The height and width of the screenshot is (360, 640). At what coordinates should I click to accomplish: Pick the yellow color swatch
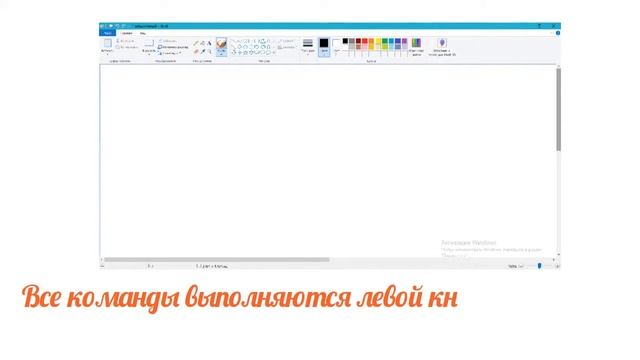378,41
